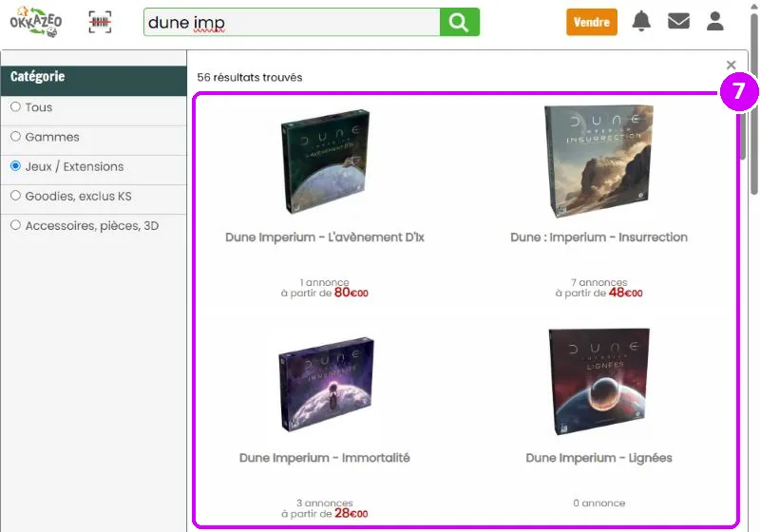760x532 pixels.
Task: Select the Gammes category radio button
Action: click(x=15, y=137)
